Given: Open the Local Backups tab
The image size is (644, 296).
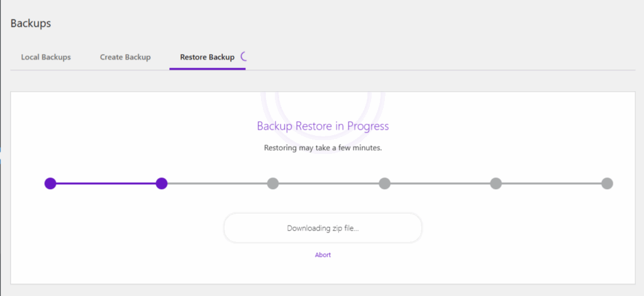Looking at the screenshot, I should click(x=46, y=57).
